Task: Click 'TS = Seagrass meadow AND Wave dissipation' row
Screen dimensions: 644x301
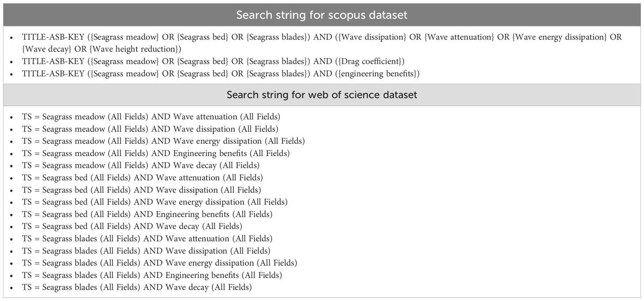Action: 150,129
